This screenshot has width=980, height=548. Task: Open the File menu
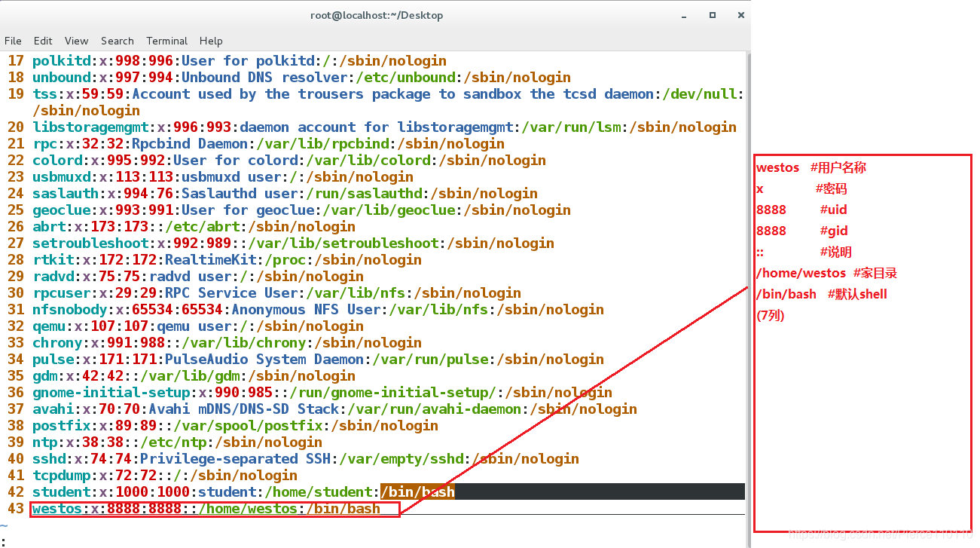(x=13, y=41)
